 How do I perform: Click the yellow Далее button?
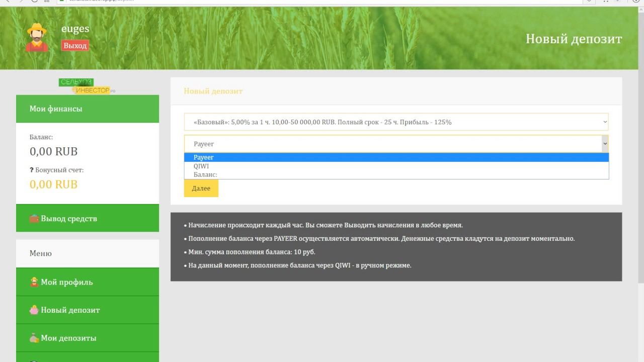point(201,188)
